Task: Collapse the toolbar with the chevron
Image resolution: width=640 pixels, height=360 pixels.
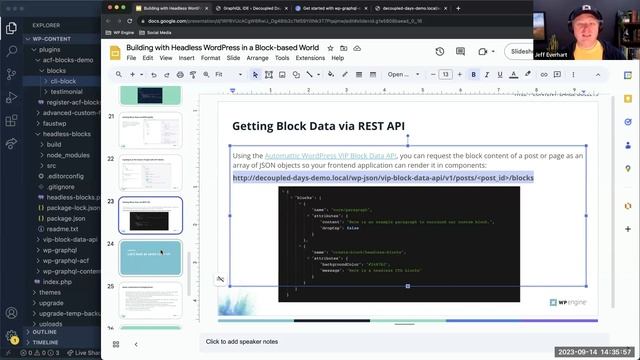Action: 598,75
